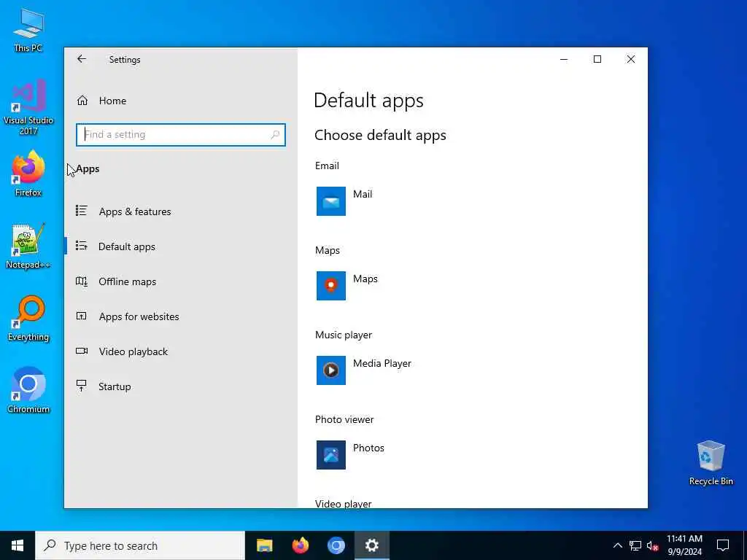The height and width of the screenshot is (560, 747).
Task: Open Startup settings page
Action: pos(181,386)
